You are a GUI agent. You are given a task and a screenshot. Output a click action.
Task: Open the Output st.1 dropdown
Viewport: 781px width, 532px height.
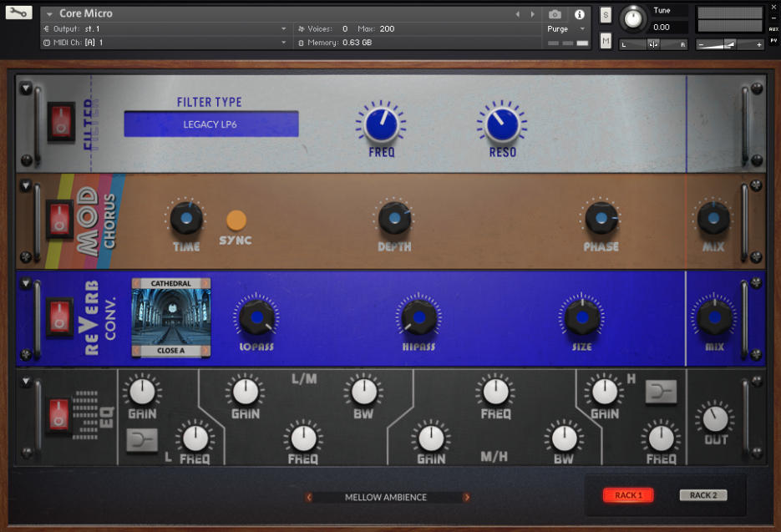tap(167, 28)
